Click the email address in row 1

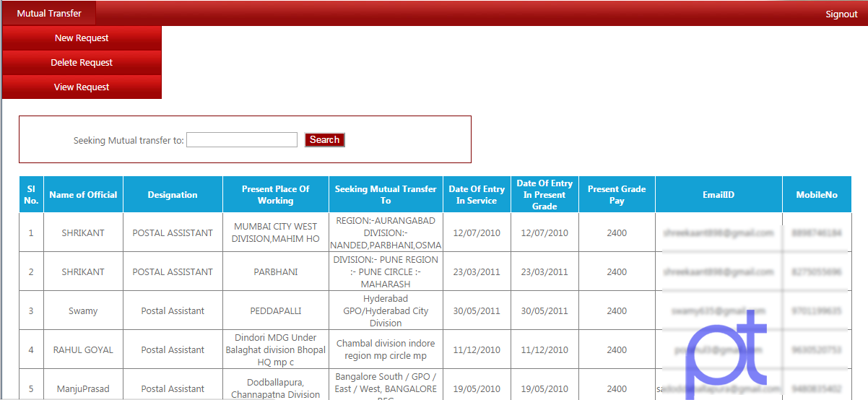pos(719,233)
